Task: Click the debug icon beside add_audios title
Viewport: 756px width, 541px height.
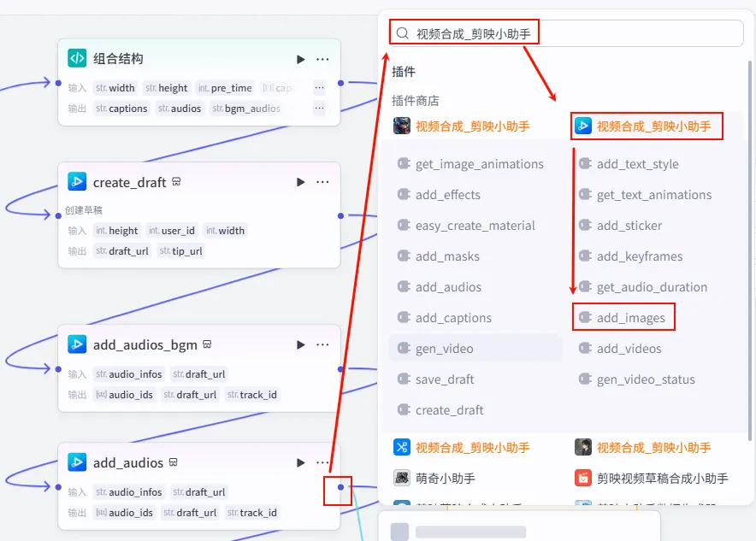Action: point(174,462)
